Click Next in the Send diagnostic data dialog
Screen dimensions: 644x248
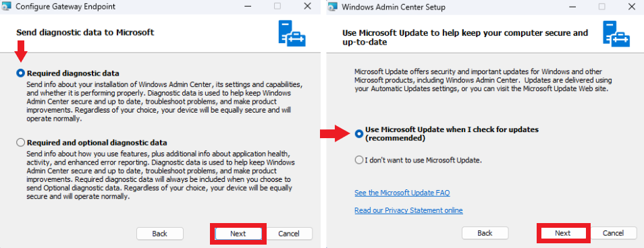point(238,234)
